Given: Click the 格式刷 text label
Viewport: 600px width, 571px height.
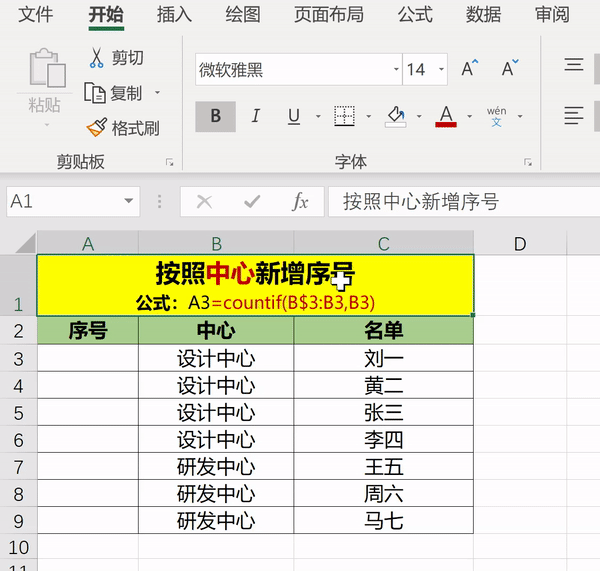Looking at the screenshot, I should click(135, 128).
